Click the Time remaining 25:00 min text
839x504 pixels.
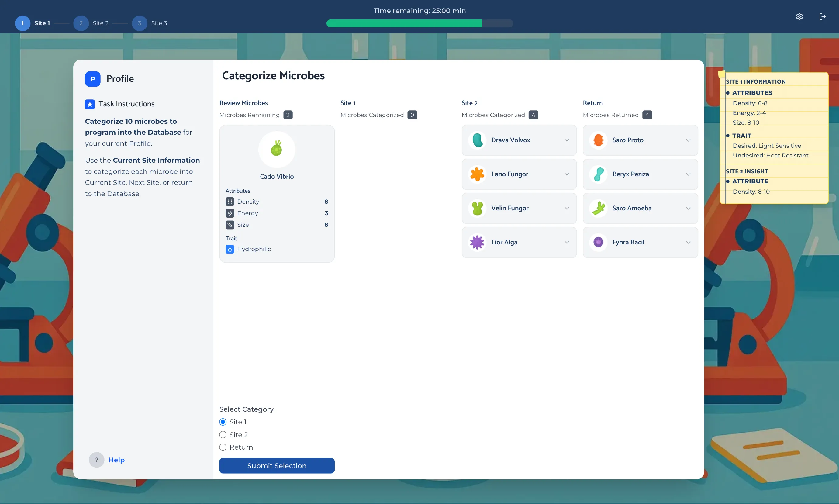[420, 11]
